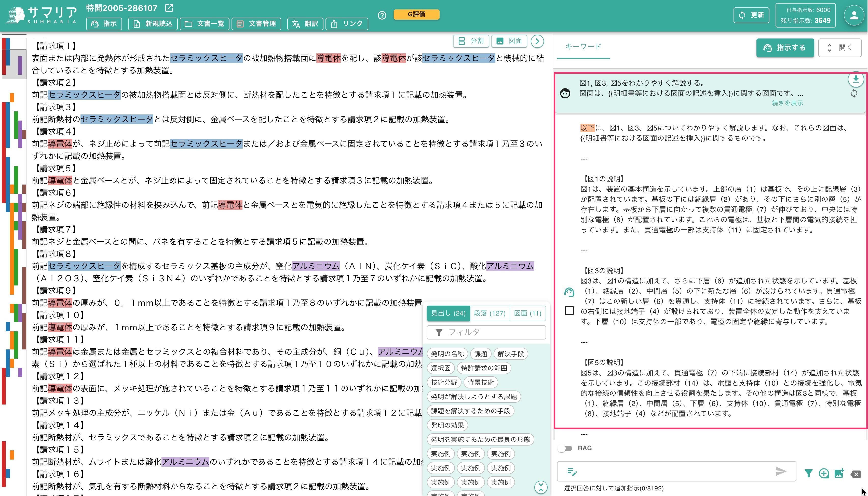Open patent 特開2005-286107 in external window icon
868x496 pixels.
point(169,7)
